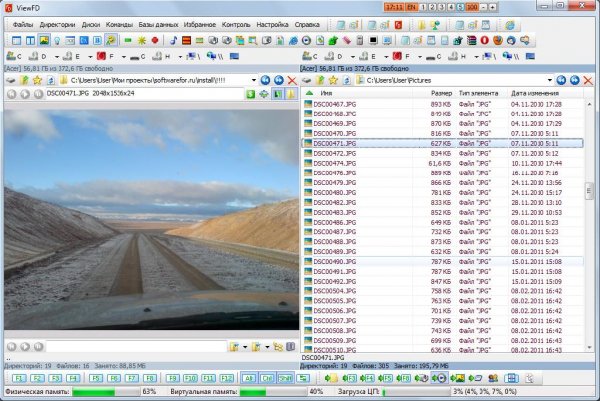The width and height of the screenshot is (600, 401).
Task: Switch to desktop 2 in title bar
Action: 432,7
